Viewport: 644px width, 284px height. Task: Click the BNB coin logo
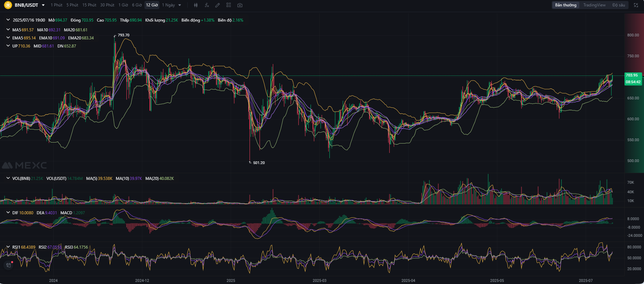8,5
